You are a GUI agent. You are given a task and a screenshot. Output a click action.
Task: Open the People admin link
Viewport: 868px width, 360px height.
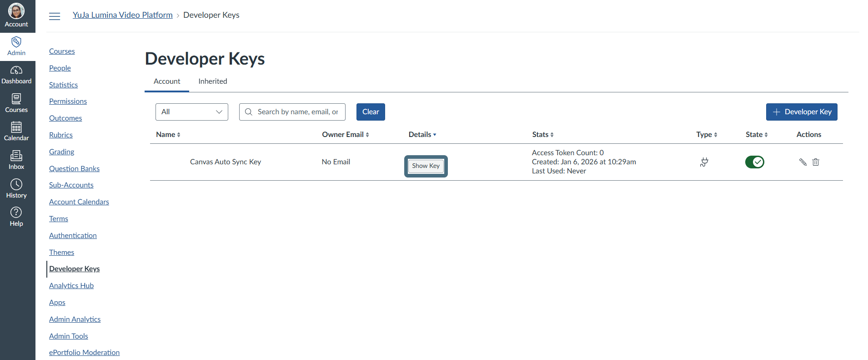point(60,68)
